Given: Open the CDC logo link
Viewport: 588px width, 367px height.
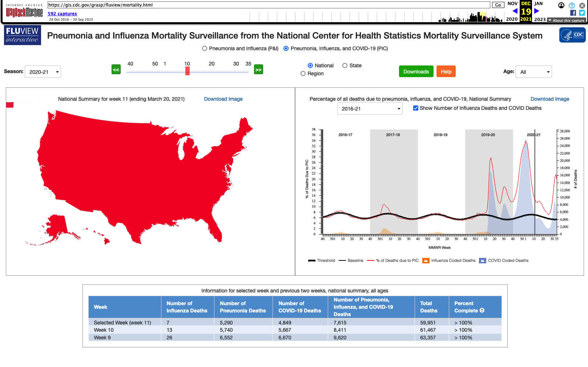Looking at the screenshot, I should (572, 35).
